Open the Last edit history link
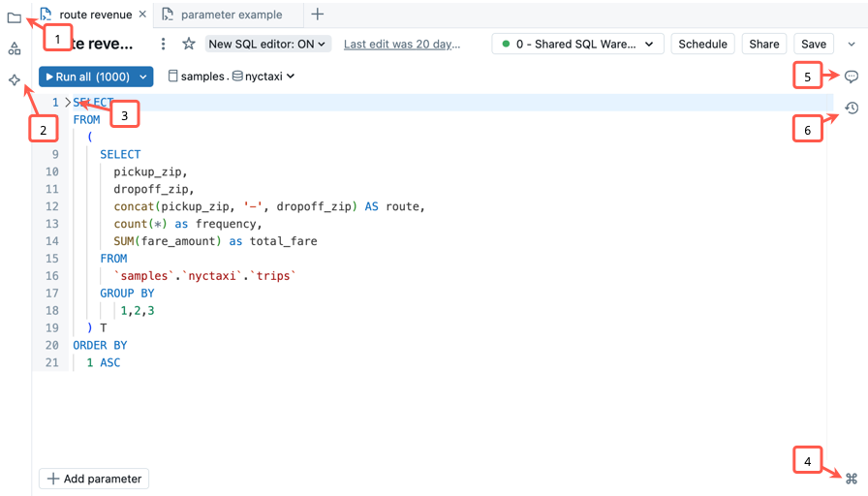868x496 pixels. [402, 44]
